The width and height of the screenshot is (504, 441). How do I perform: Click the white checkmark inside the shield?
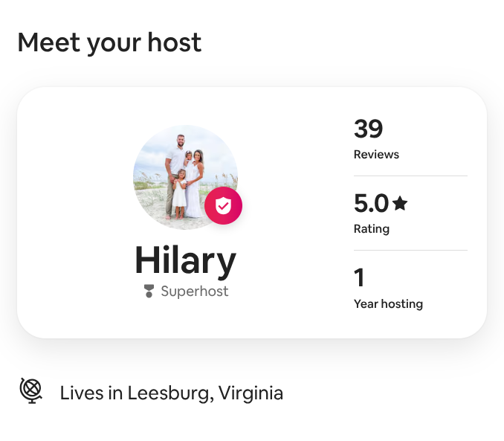(x=224, y=205)
